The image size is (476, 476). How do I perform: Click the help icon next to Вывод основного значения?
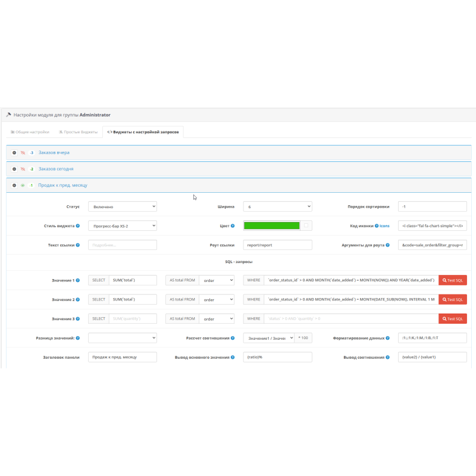(234, 356)
